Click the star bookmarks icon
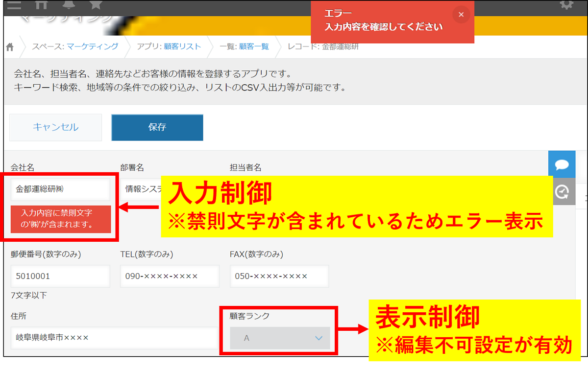 click(96, 5)
